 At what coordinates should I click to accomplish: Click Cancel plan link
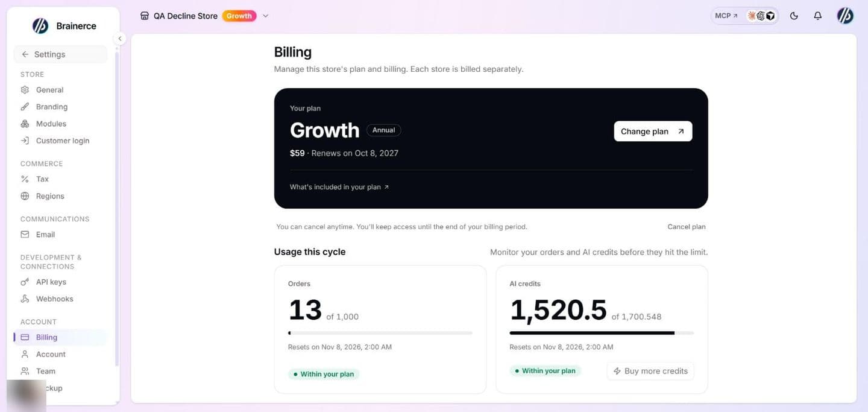tap(687, 227)
